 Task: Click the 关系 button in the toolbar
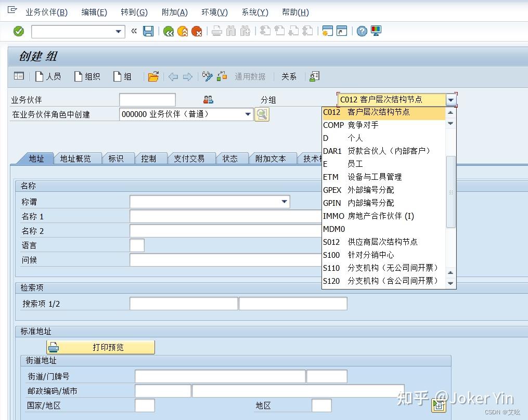tap(289, 76)
